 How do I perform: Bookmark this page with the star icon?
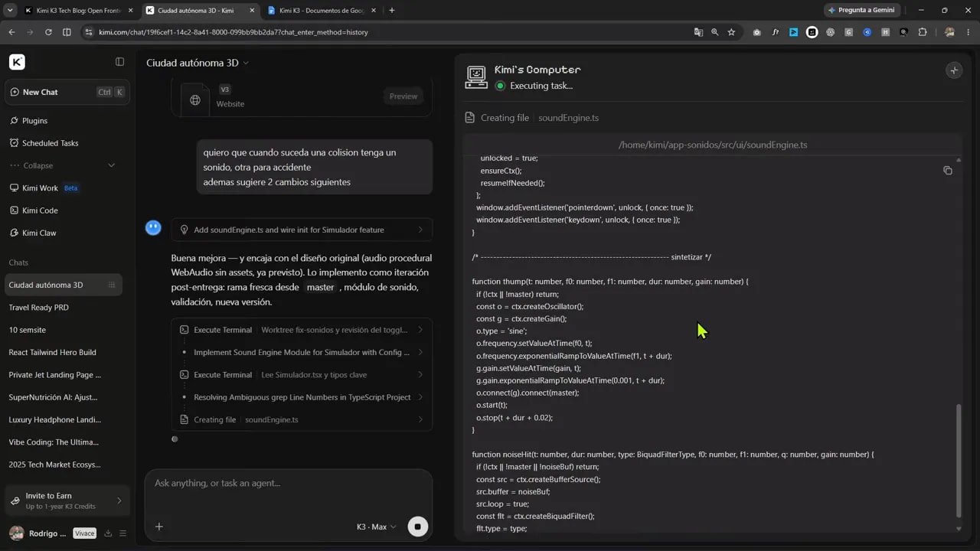(x=731, y=32)
